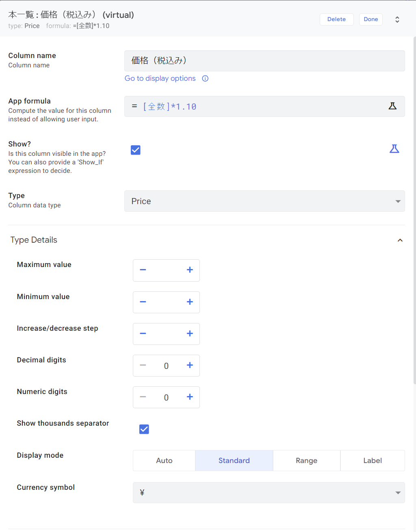The image size is (416, 532).
Task: Open expression assistant flask in App formula
Action: (x=392, y=106)
